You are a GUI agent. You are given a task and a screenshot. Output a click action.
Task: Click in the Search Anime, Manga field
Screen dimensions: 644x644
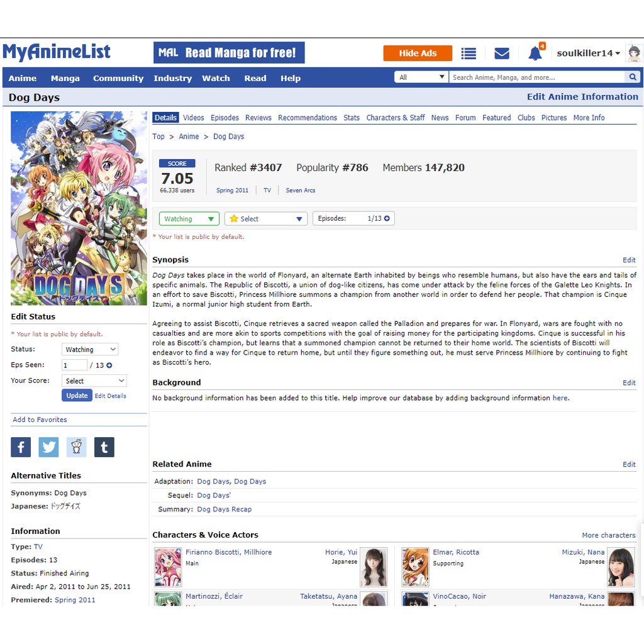pos(537,77)
